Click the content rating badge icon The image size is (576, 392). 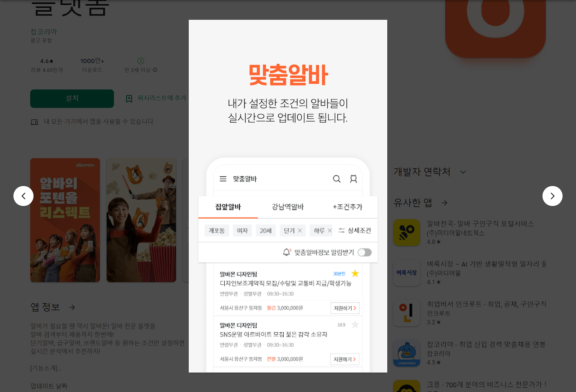141,61
